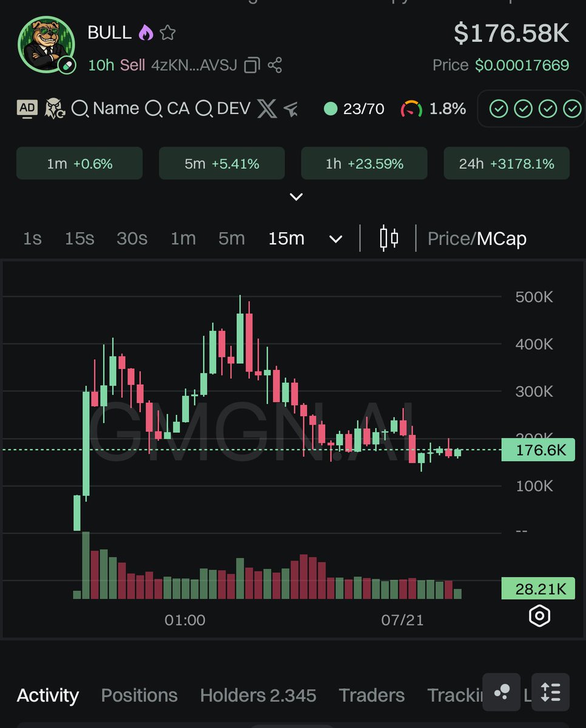Click the Sell label beside 10h
Viewport: 586px width, 728px height.
tap(132, 65)
